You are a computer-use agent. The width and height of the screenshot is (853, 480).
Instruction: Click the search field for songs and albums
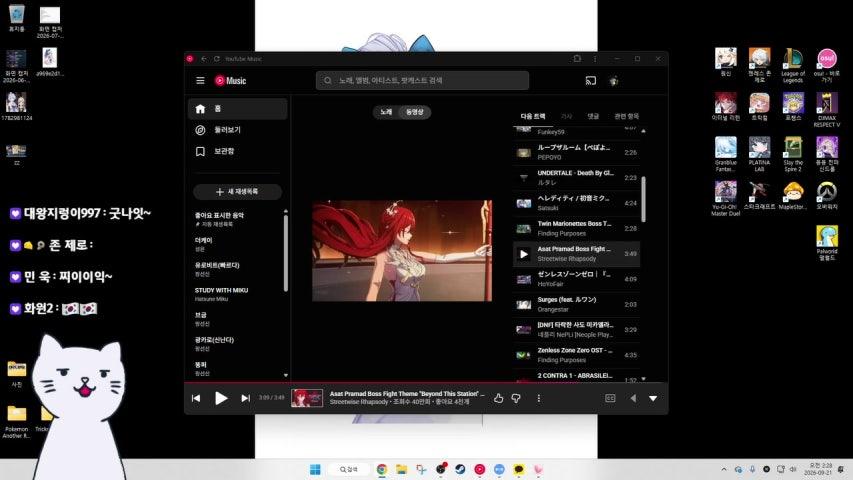point(422,81)
